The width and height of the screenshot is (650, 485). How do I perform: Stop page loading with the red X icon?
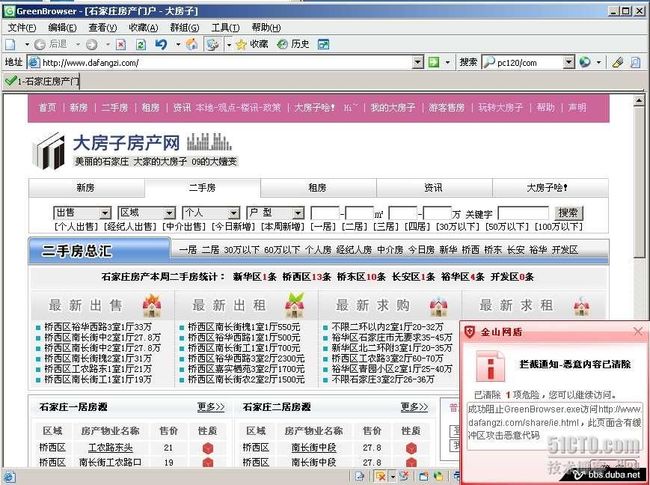pyautogui.click(x=121, y=44)
